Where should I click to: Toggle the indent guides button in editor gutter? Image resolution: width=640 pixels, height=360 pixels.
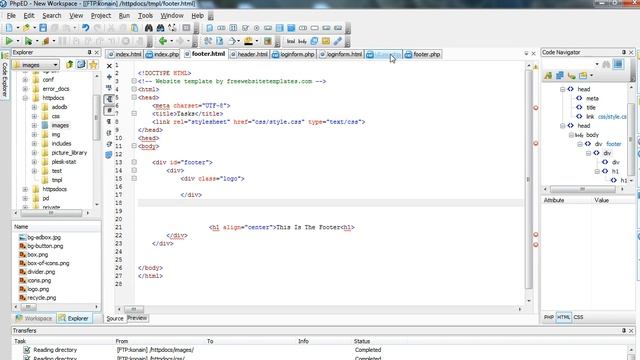(x=109, y=99)
